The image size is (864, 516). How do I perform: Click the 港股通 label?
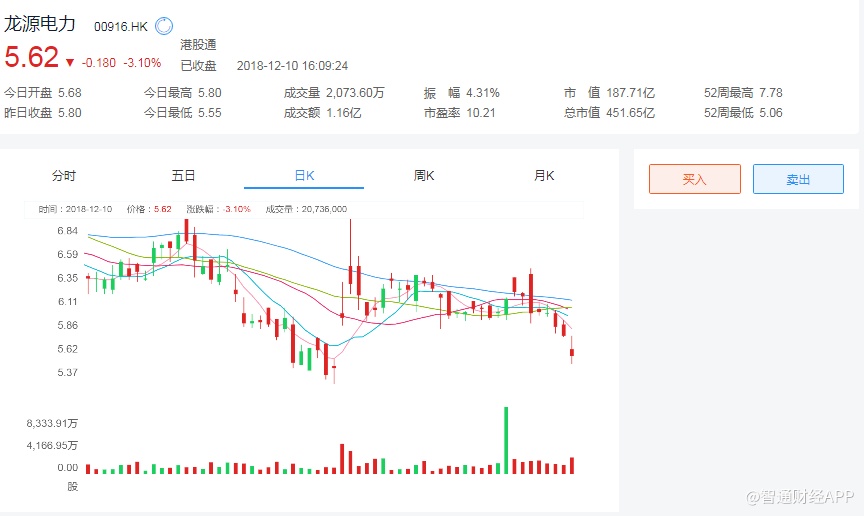coord(198,45)
